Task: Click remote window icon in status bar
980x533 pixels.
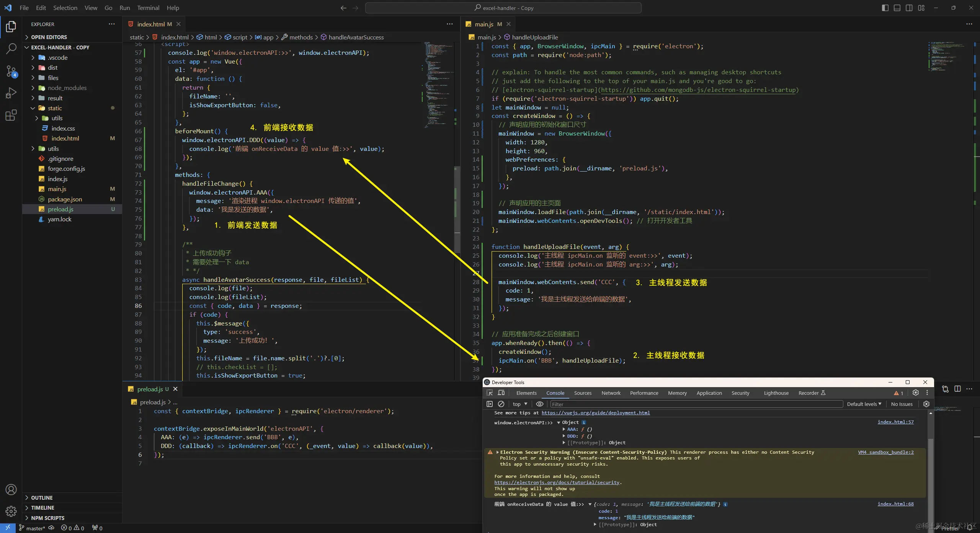Action: [8, 528]
